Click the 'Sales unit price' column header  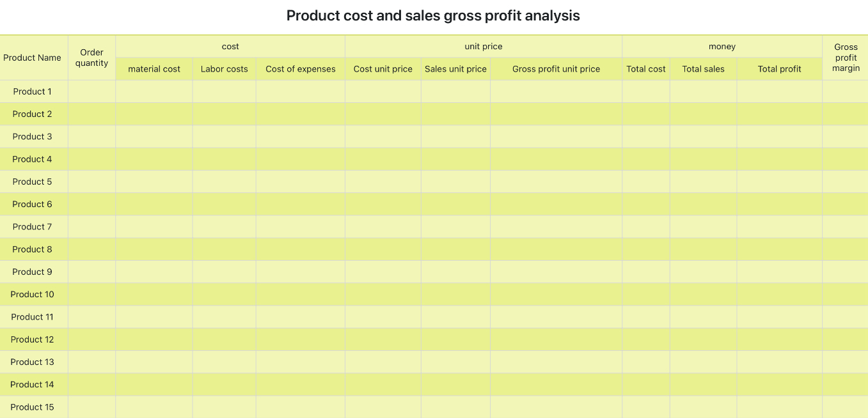click(x=455, y=69)
